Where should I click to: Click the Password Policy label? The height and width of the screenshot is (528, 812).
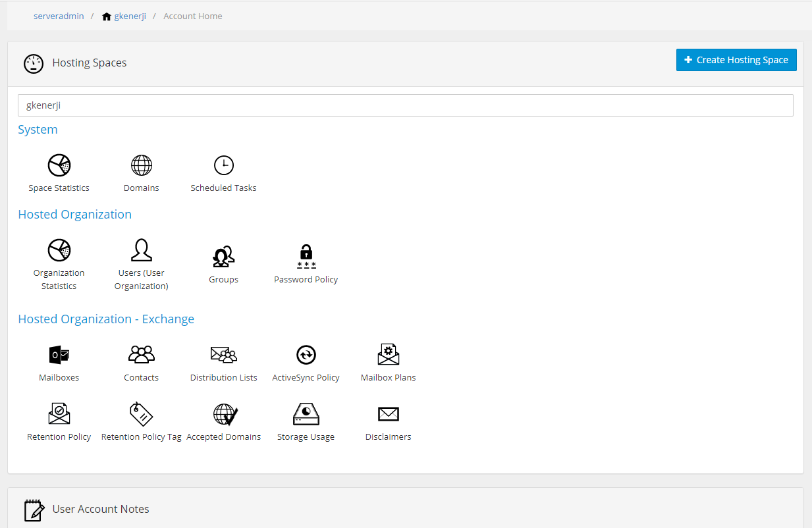[306, 280]
